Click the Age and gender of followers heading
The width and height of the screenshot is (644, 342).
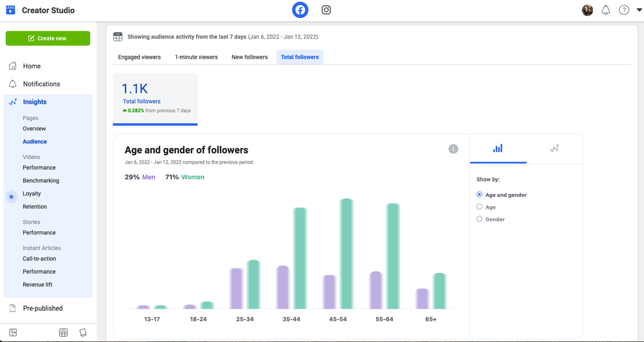coord(187,150)
